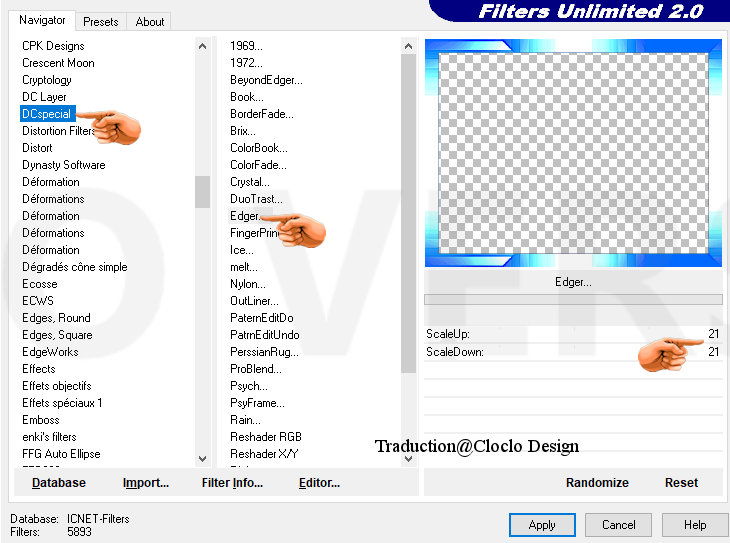The image size is (730, 543).
Task: Select the ColorFade... filter
Action: click(258, 165)
